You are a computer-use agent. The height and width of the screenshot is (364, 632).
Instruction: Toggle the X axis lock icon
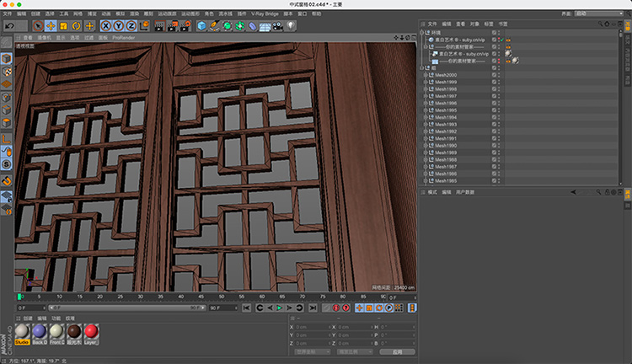105,26
